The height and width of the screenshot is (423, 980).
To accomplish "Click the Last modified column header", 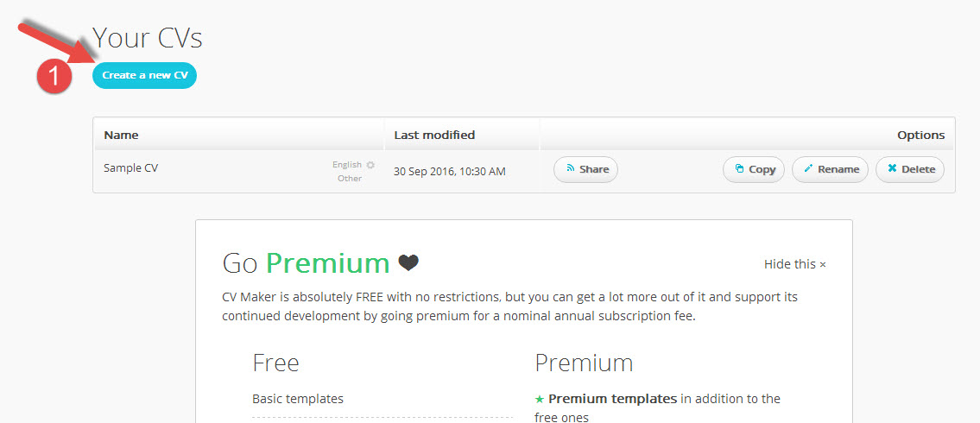I will tap(434, 135).
